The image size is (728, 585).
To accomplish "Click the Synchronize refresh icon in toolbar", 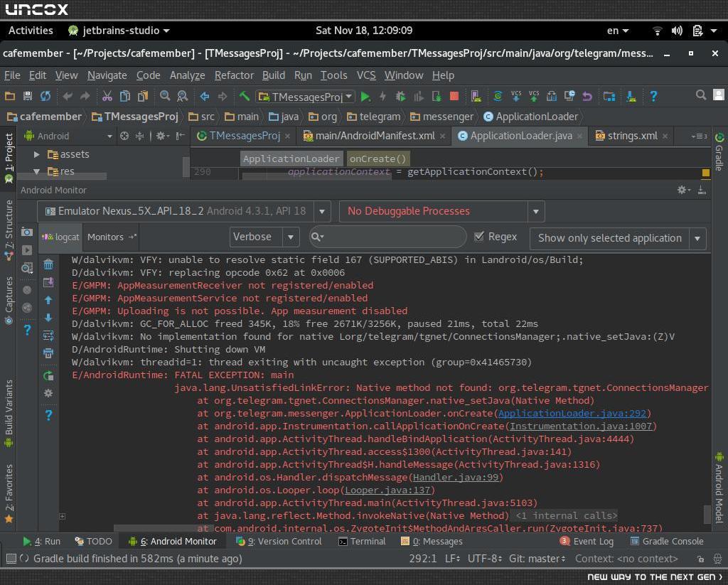I will point(45,96).
